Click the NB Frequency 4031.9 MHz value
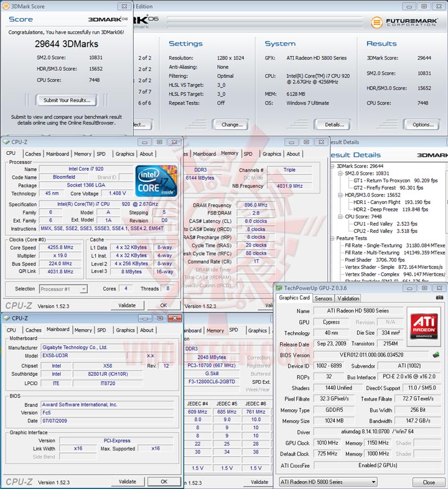The width and height of the screenshot is (448, 489). point(289,186)
